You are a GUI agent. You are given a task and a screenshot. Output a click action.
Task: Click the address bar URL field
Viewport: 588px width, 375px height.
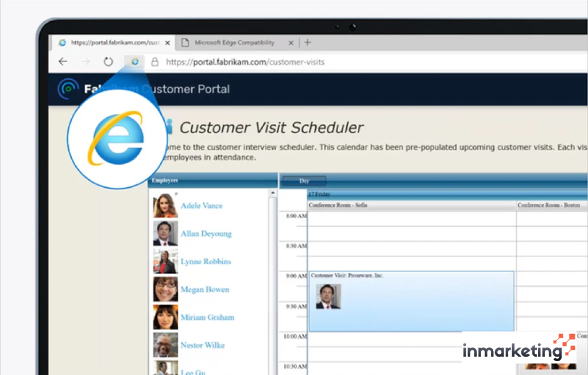point(345,62)
